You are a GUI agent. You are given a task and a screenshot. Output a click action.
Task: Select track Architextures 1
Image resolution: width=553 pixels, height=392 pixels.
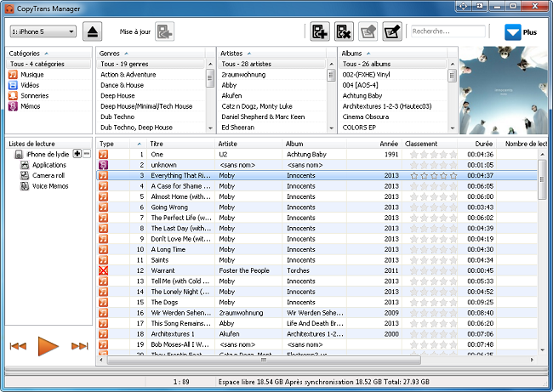(x=316, y=334)
